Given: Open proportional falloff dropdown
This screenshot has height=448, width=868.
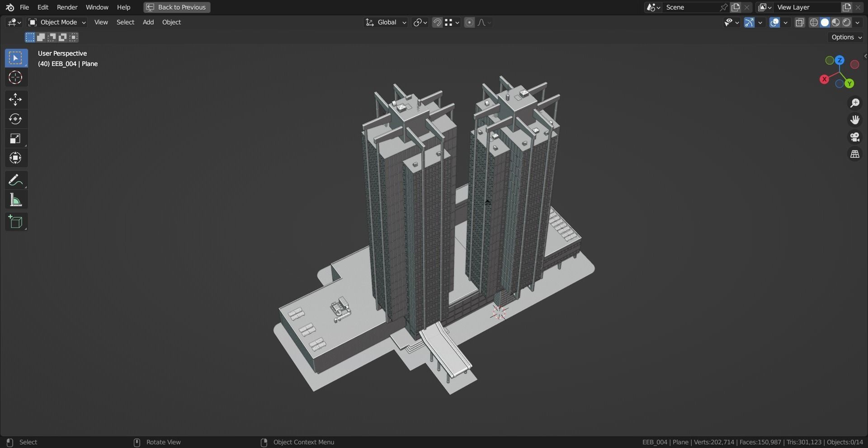Looking at the screenshot, I should (x=484, y=22).
